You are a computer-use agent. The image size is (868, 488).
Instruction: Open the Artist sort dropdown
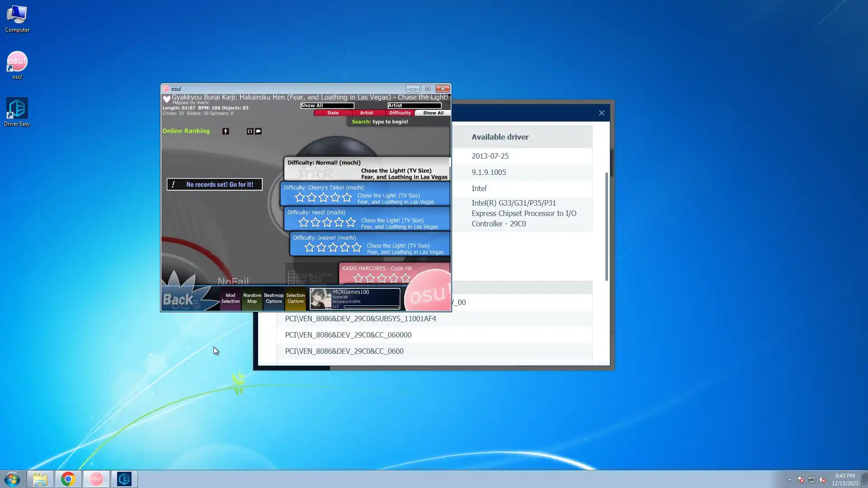click(x=414, y=106)
